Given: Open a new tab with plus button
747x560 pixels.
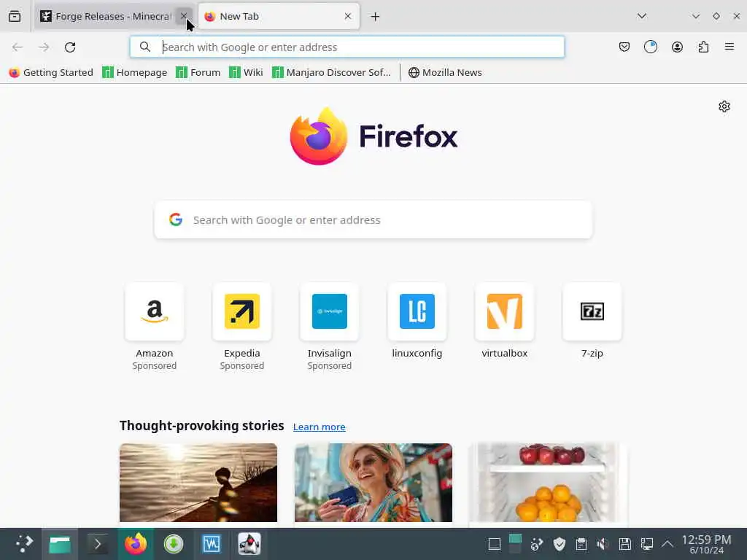Looking at the screenshot, I should coord(375,17).
